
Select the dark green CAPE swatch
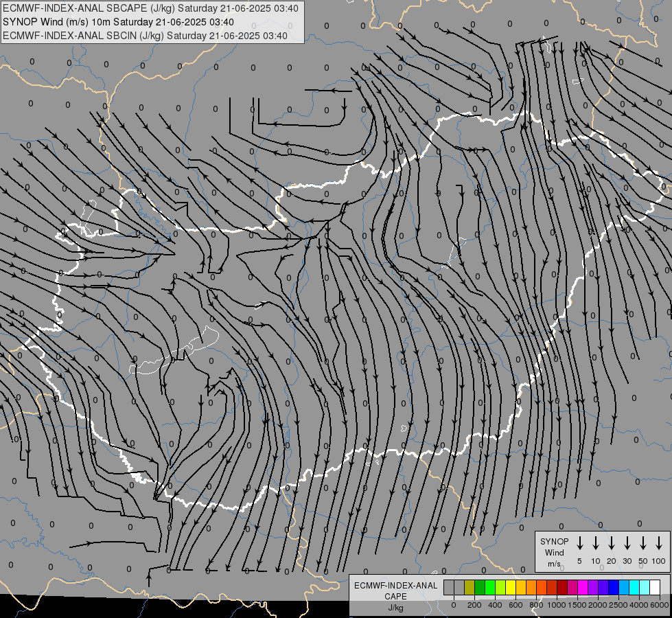pyautogui.click(x=480, y=587)
